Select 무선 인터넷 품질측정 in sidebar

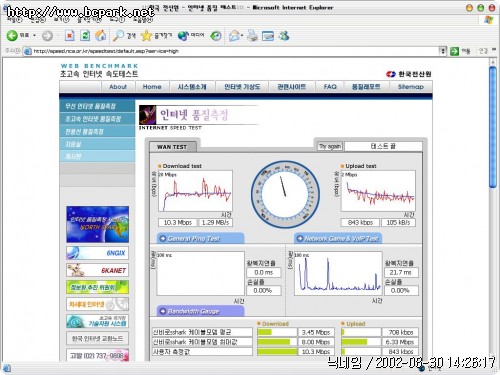[x=97, y=106]
